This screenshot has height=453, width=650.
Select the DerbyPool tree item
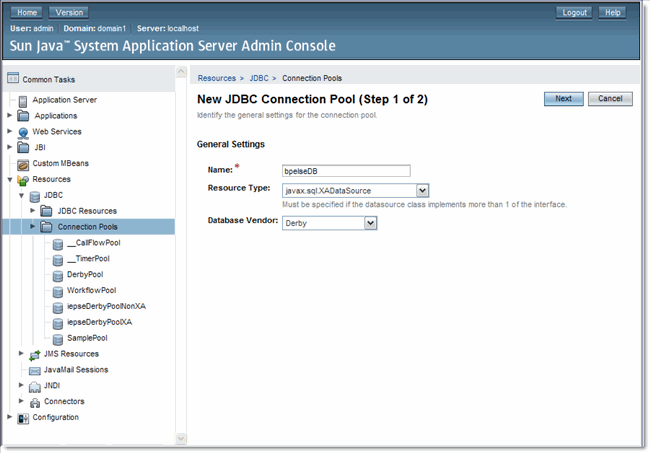pos(85,274)
